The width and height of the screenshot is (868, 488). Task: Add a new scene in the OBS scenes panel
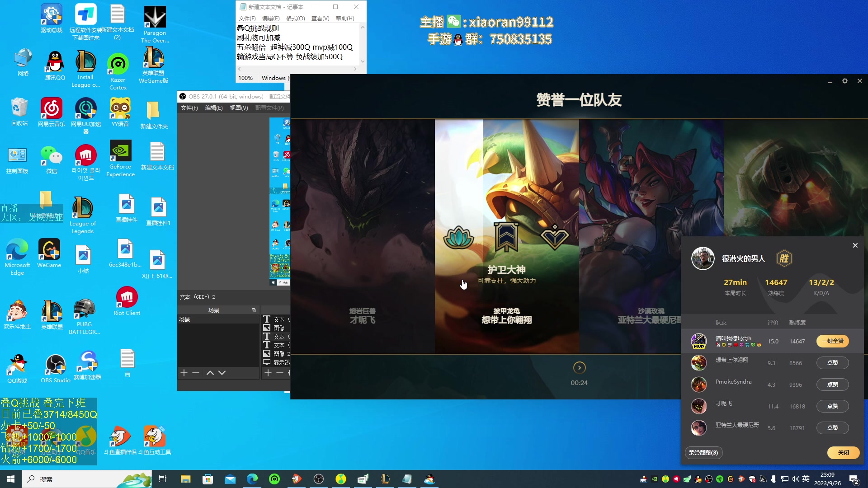pyautogui.click(x=184, y=373)
